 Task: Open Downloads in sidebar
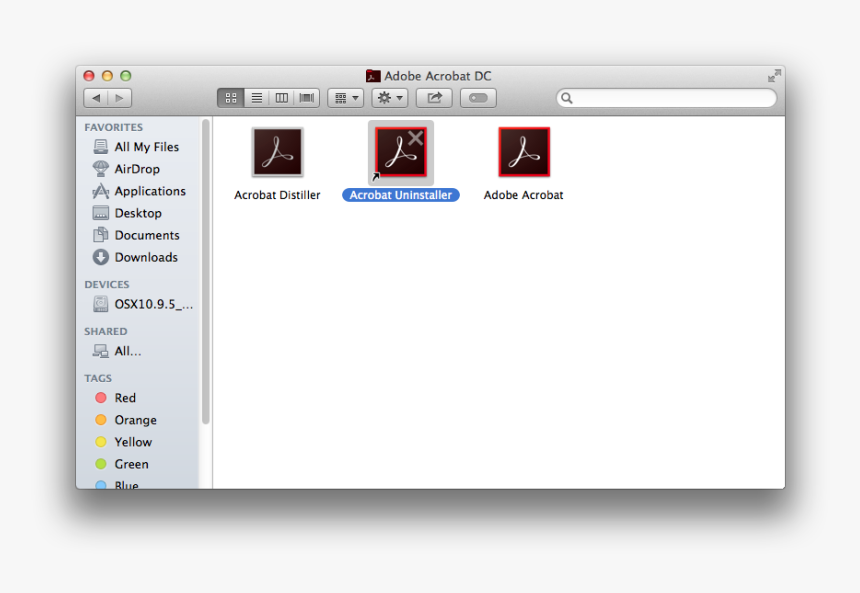(137, 257)
